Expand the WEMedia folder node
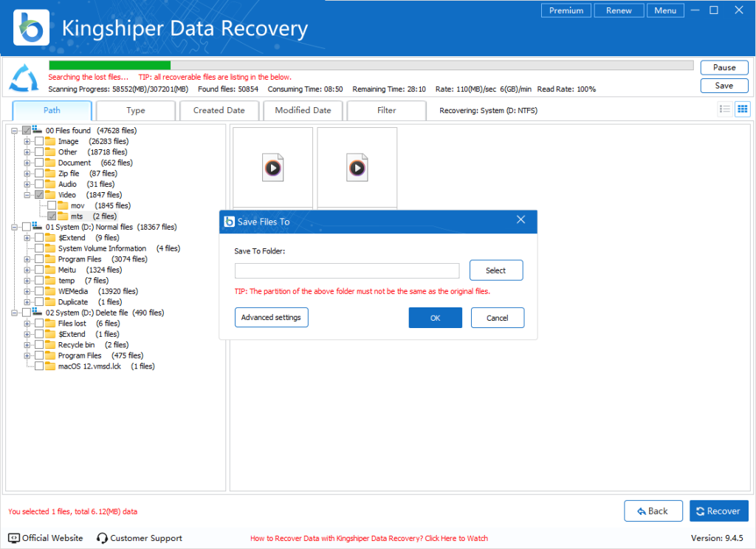This screenshot has width=756, height=549. [x=27, y=291]
